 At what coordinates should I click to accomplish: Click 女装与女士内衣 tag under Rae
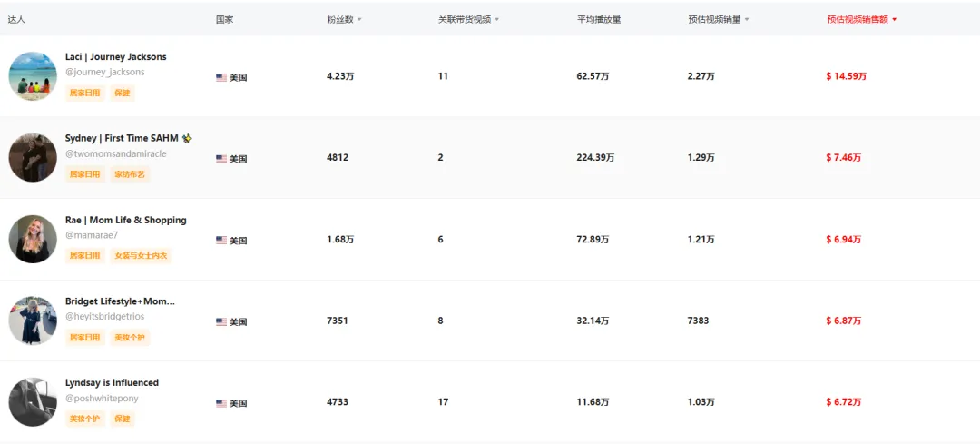click(x=141, y=256)
